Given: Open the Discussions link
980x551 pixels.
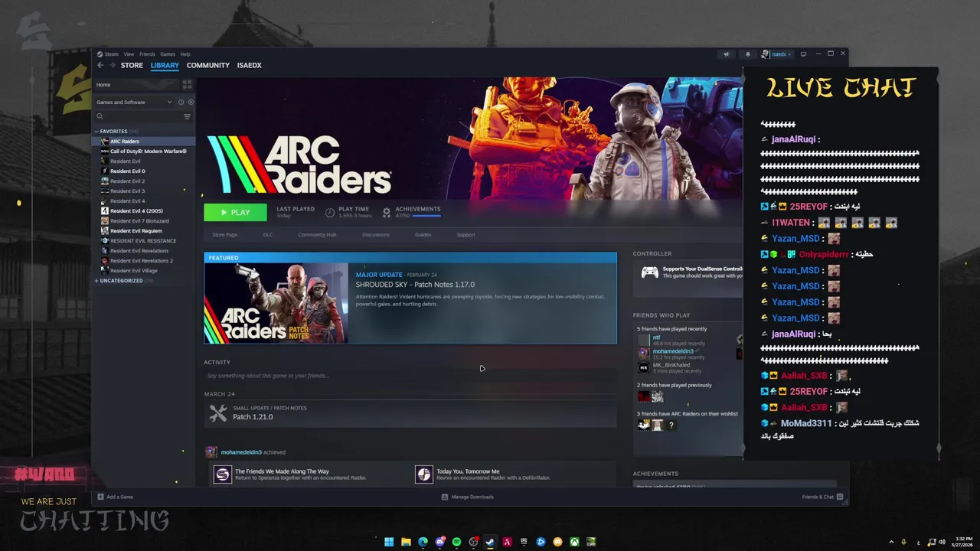Looking at the screenshot, I should [375, 235].
